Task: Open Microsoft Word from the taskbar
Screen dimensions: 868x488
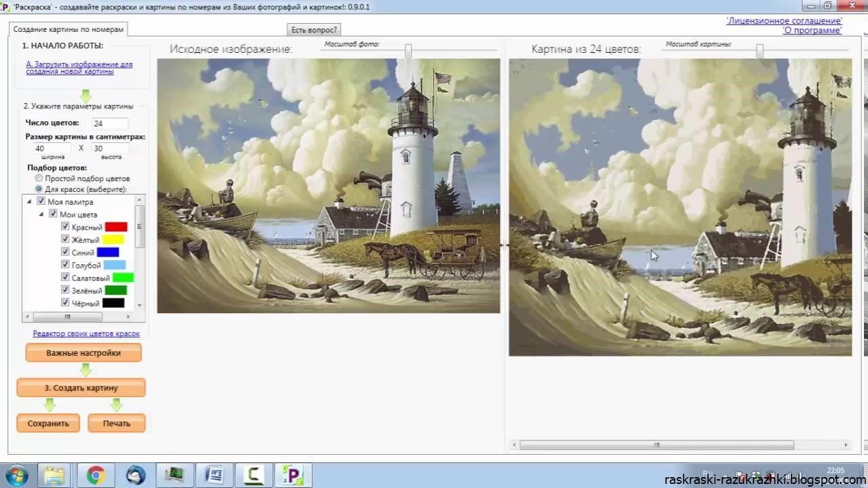Action: (214, 476)
